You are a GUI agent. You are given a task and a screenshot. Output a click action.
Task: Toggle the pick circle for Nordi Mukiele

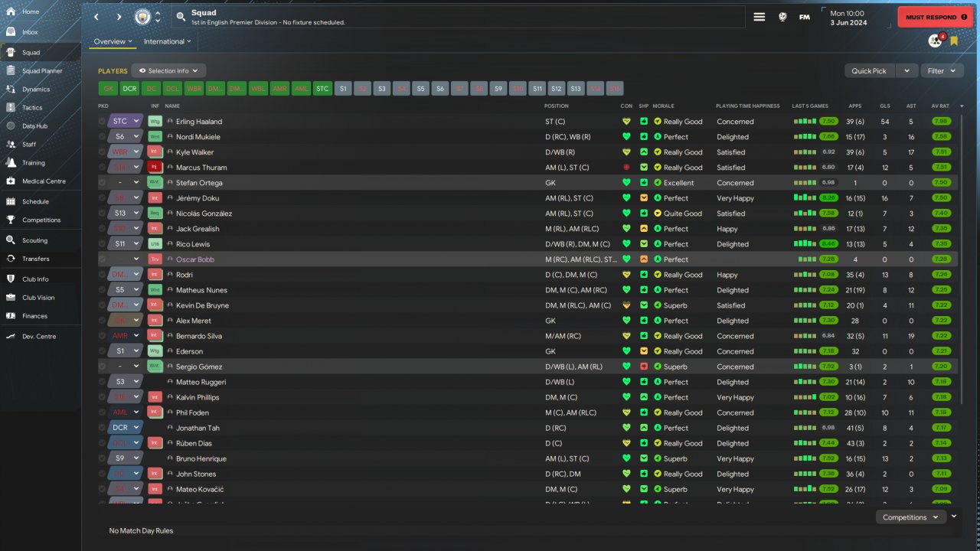coord(102,136)
